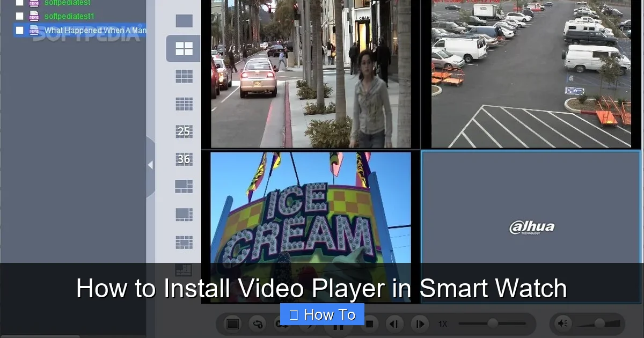Select the 36-window split layout

(x=184, y=159)
